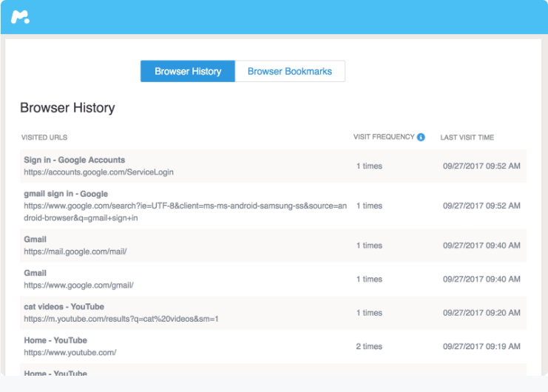Click the Visit Frequency info icon
The width and height of the screenshot is (548, 392).
click(x=421, y=137)
